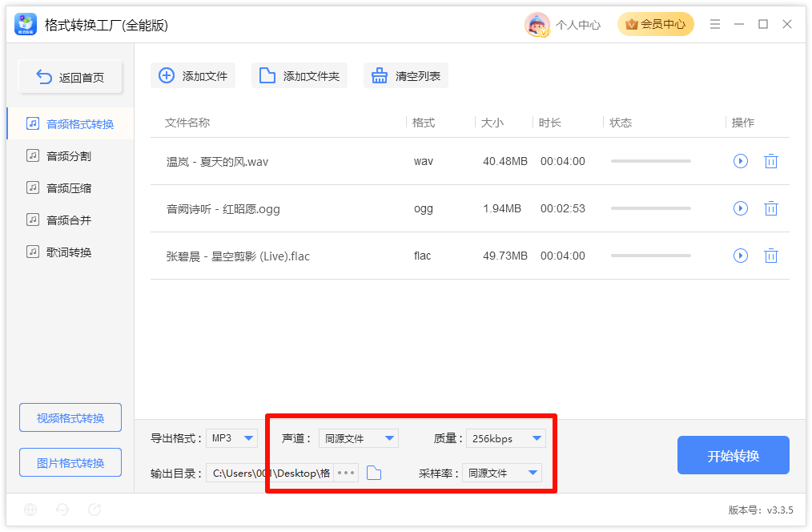This screenshot has height=532, width=812.
Task: Minimize the application window
Action: point(738,24)
